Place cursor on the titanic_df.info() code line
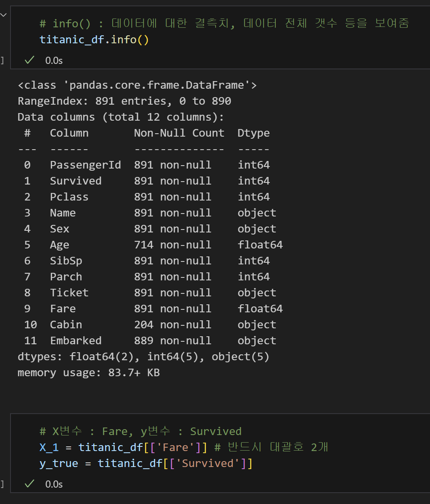The image size is (430, 504). point(94,40)
